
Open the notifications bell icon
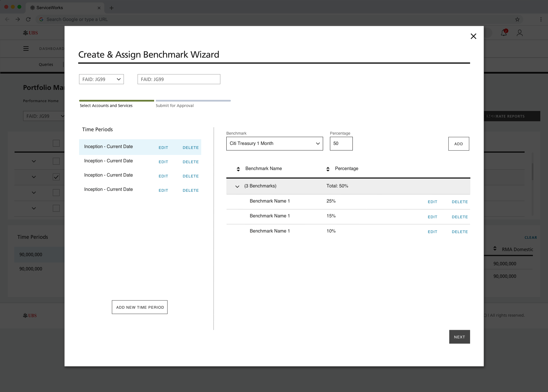(504, 33)
